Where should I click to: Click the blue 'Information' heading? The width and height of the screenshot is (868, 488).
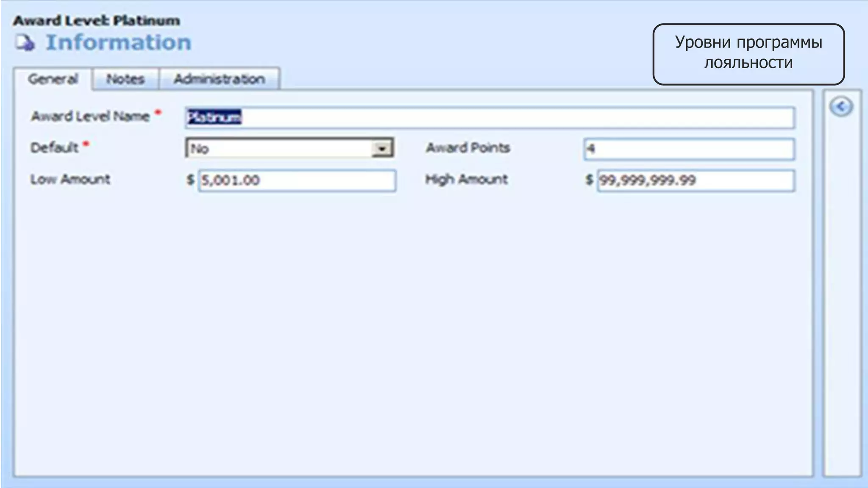(x=119, y=43)
